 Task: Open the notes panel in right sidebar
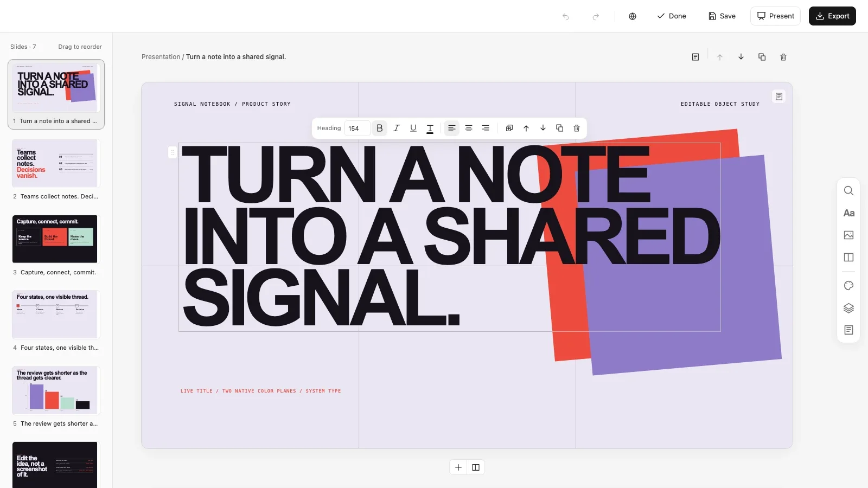pos(849,330)
